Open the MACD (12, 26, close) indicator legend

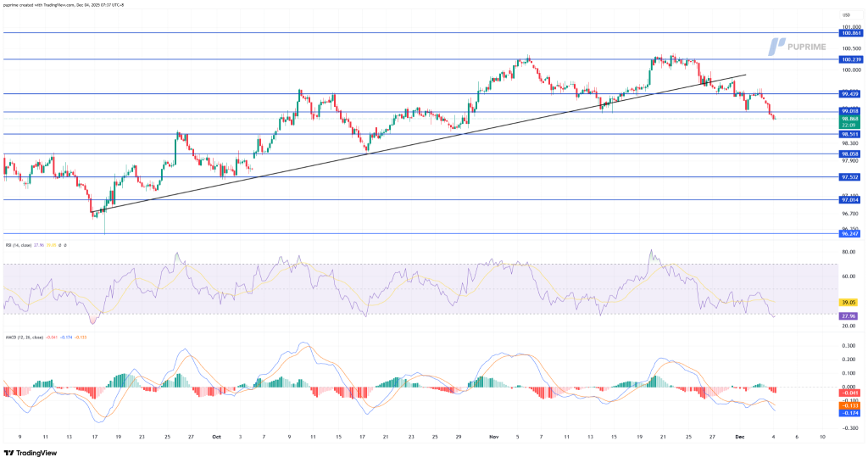tap(24, 337)
